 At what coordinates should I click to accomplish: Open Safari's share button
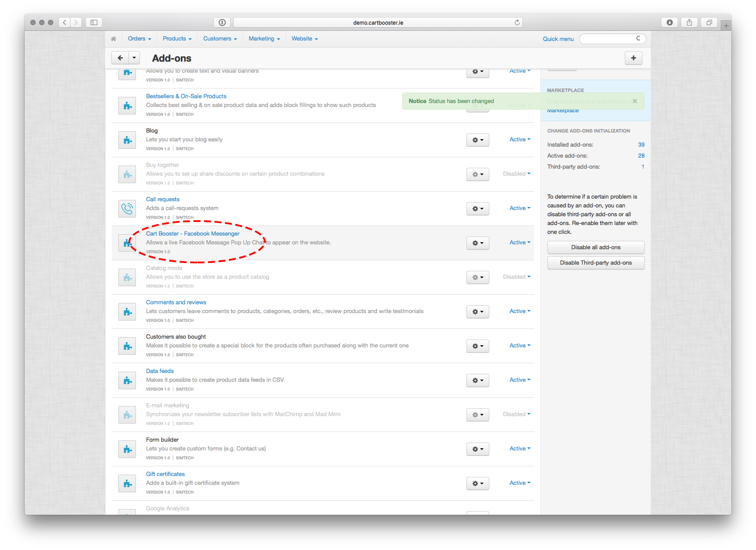tap(689, 22)
